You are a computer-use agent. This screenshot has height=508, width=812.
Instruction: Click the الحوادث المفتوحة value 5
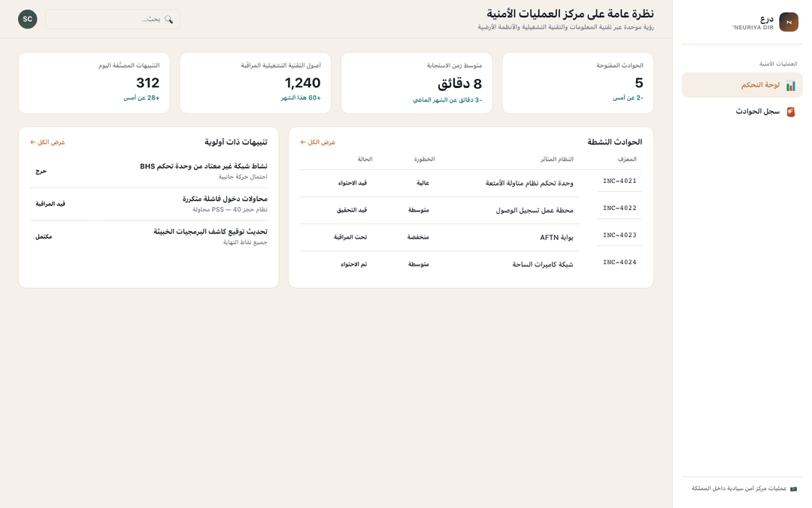(639, 83)
